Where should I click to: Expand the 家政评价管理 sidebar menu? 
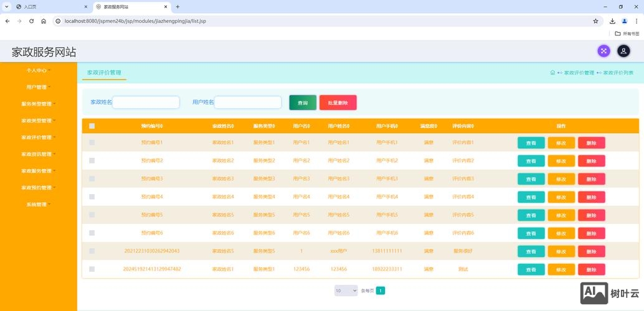(38, 137)
